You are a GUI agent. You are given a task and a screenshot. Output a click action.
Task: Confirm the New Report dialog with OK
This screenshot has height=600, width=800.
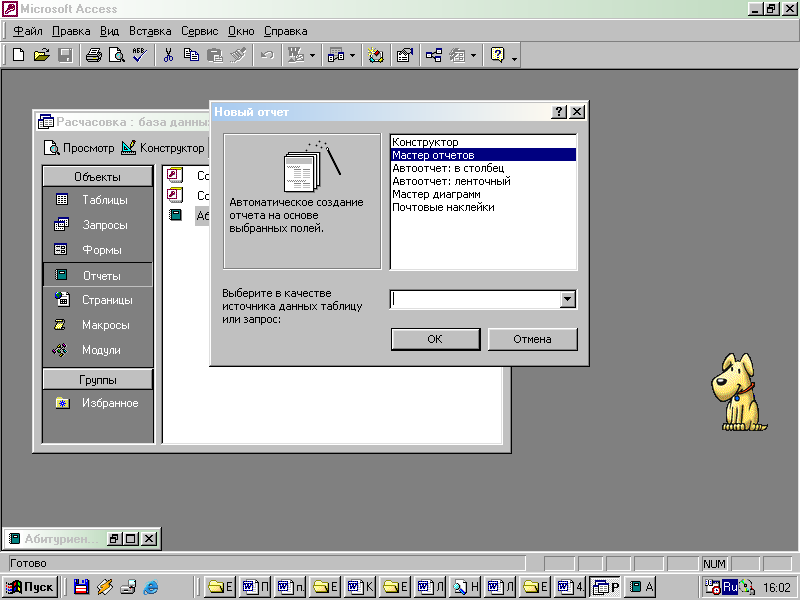435,339
